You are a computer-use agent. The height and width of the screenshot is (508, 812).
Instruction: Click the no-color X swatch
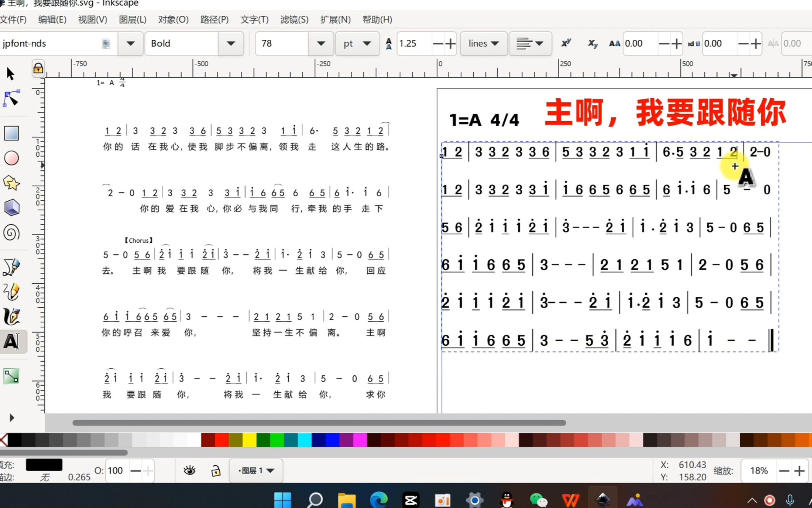4,440
